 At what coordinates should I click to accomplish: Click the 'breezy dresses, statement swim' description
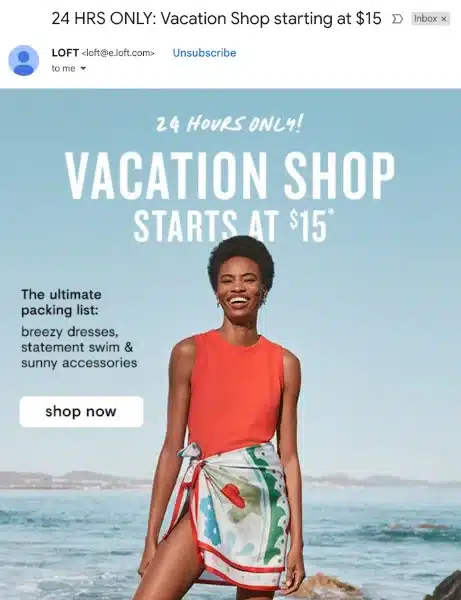(x=79, y=347)
